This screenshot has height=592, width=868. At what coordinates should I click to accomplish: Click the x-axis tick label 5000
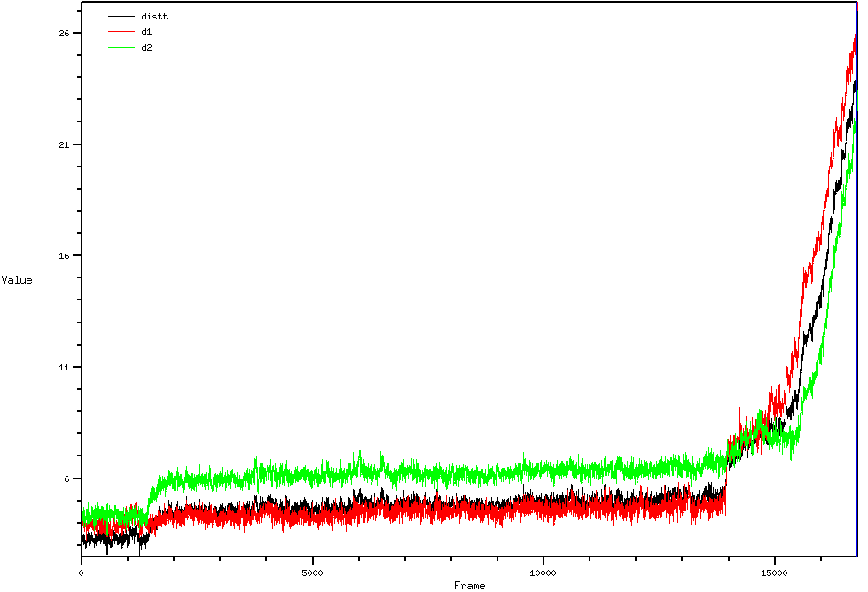click(x=312, y=573)
